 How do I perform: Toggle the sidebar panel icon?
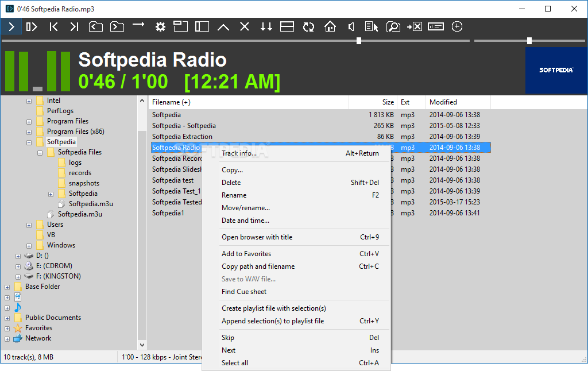[202, 26]
